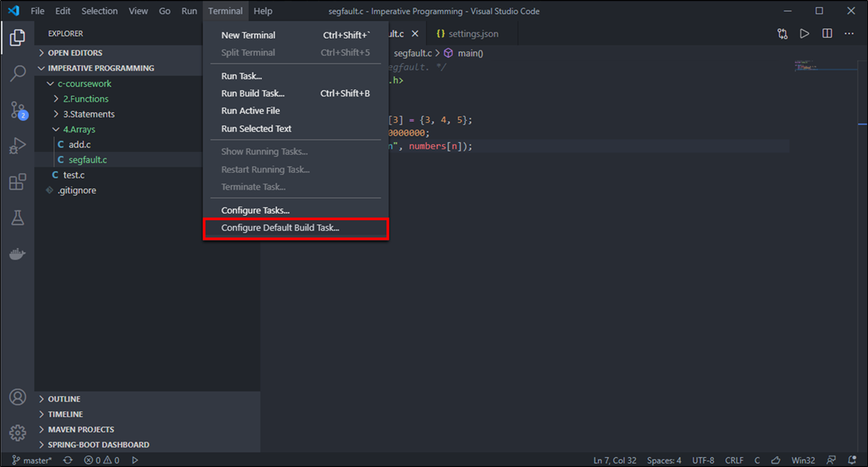Click the Run code play icon

804,33
